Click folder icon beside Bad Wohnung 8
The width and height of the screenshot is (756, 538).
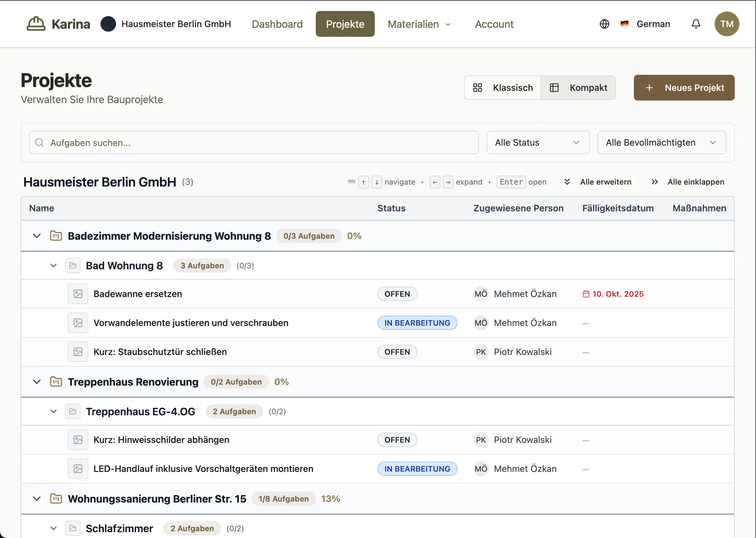tap(73, 266)
